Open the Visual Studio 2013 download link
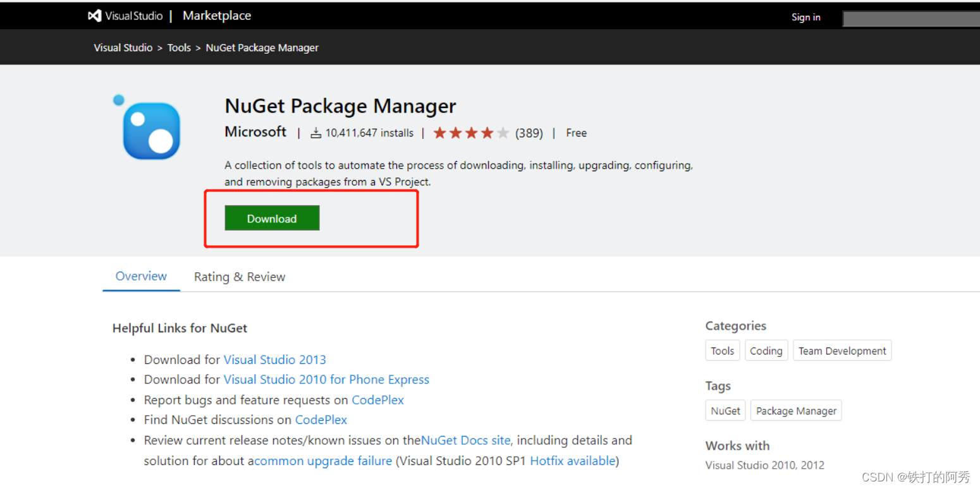The height and width of the screenshot is (489, 980). (274, 359)
